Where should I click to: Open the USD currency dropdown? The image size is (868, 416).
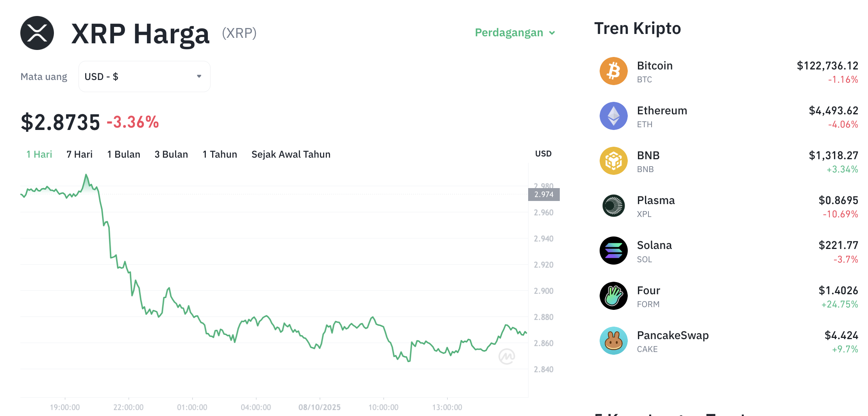[144, 76]
